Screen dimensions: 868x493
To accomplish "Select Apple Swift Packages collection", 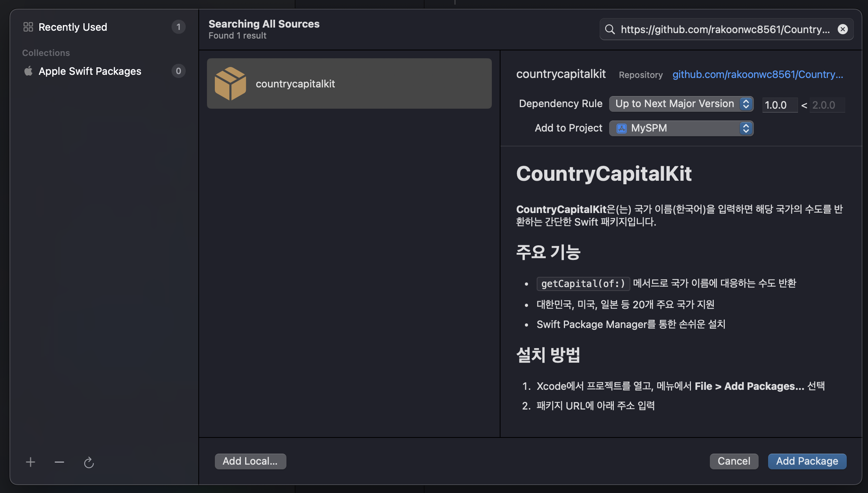I will pyautogui.click(x=90, y=71).
